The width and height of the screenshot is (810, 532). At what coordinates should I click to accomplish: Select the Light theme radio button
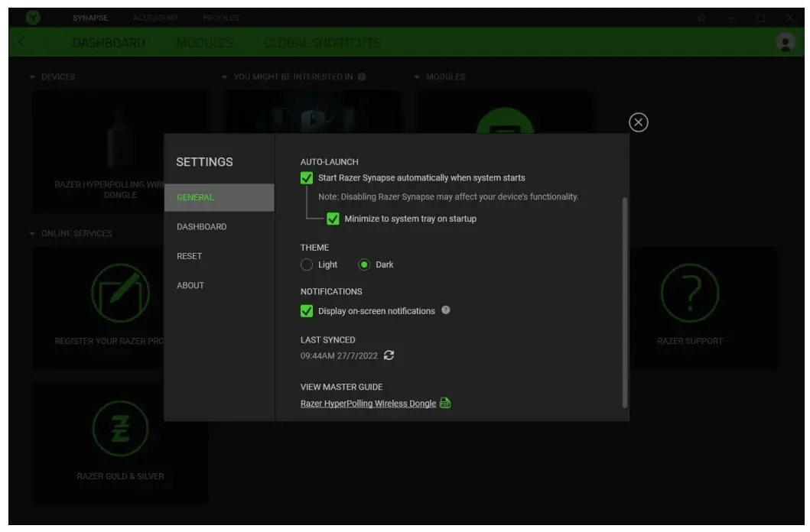click(x=307, y=264)
